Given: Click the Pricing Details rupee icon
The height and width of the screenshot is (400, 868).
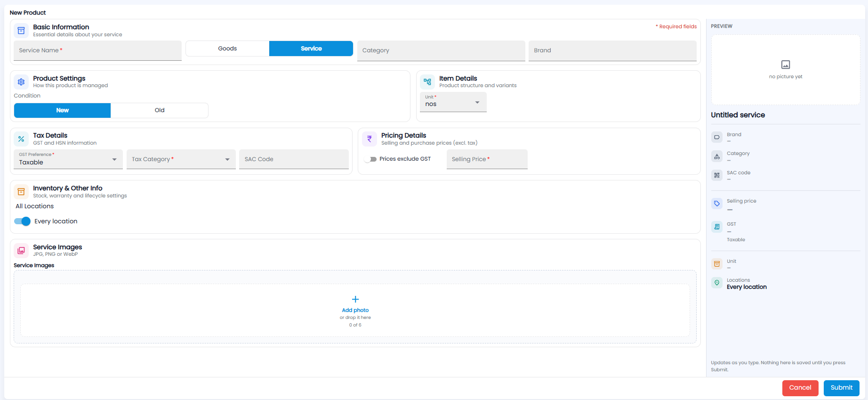Looking at the screenshot, I should point(370,139).
